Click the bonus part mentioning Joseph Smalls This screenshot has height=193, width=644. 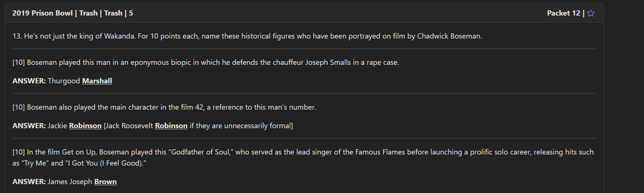(205, 63)
